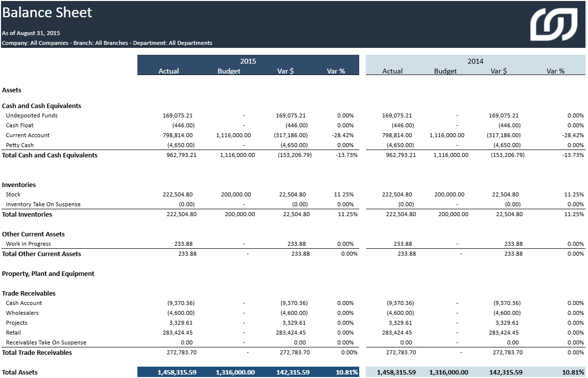This screenshot has width=588, height=378.
Task: Click the 2015 Total Assets Actual value
Action: coord(177,372)
